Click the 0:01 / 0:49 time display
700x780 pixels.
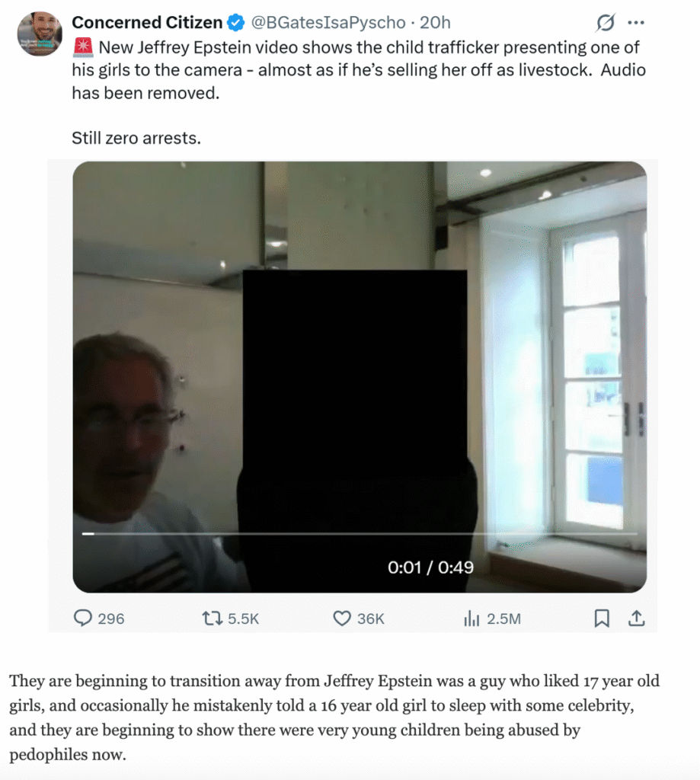(430, 567)
